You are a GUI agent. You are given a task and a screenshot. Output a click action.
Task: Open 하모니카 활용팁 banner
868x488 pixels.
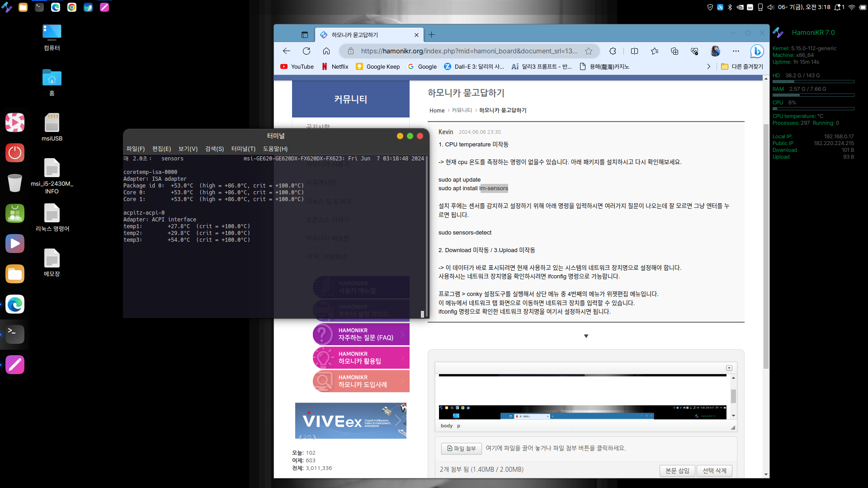(x=361, y=358)
